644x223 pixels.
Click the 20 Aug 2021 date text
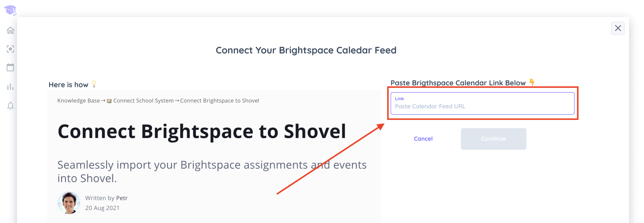(x=102, y=208)
